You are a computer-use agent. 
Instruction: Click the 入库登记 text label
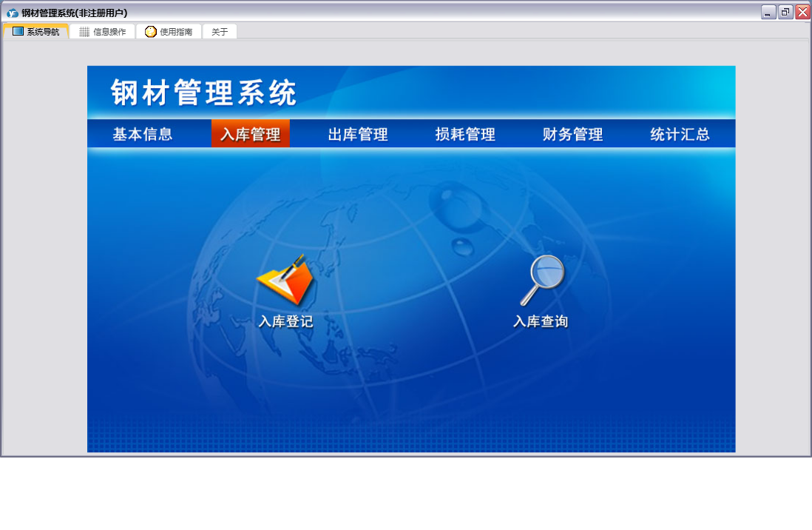(285, 322)
